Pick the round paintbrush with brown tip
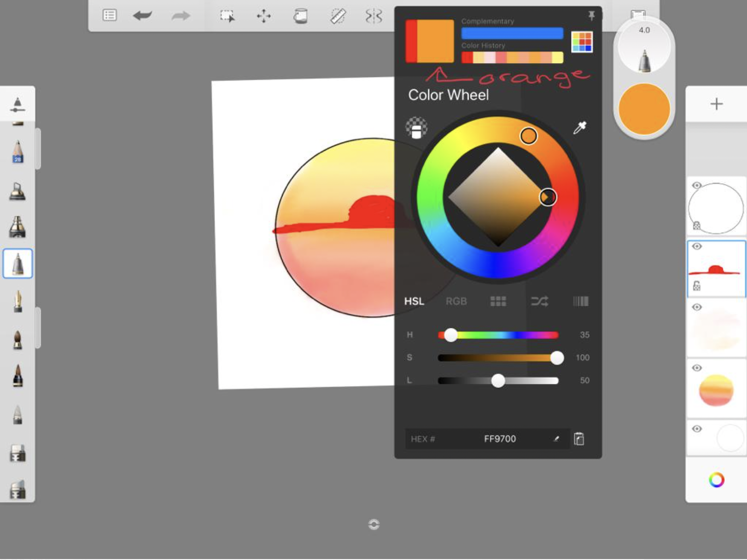The height and width of the screenshot is (560, 747). [x=18, y=340]
